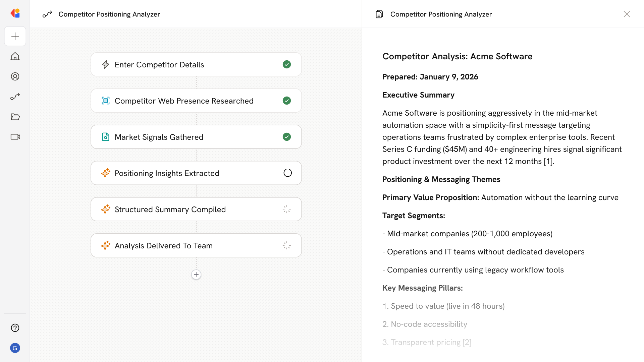Select the Positioning Insights Extracted step

(167, 173)
